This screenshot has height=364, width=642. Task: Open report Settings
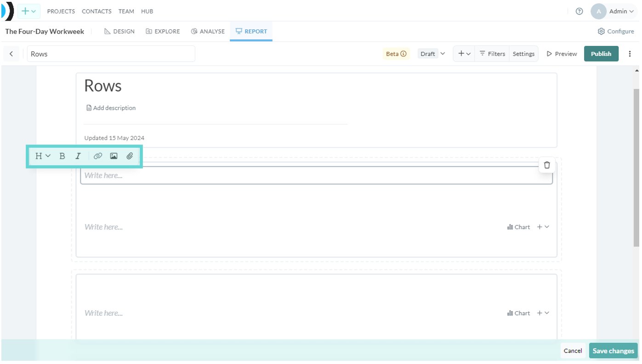[x=523, y=54]
